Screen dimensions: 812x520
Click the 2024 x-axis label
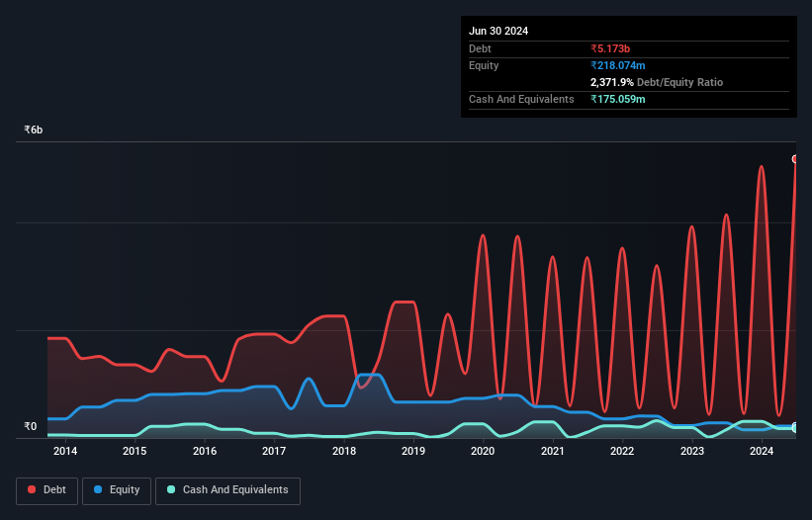pos(762,451)
